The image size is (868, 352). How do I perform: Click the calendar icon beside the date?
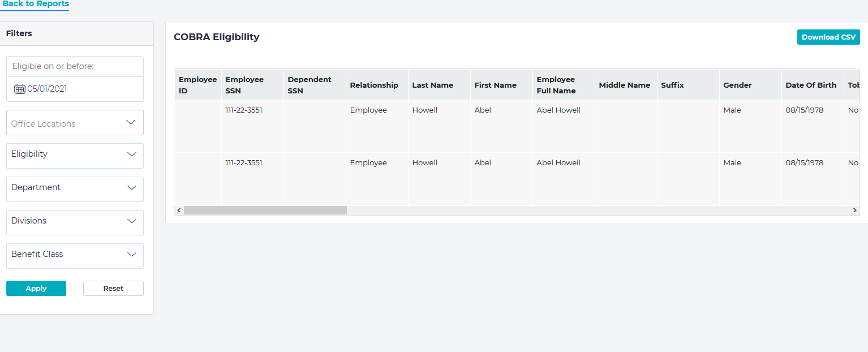[x=19, y=89]
